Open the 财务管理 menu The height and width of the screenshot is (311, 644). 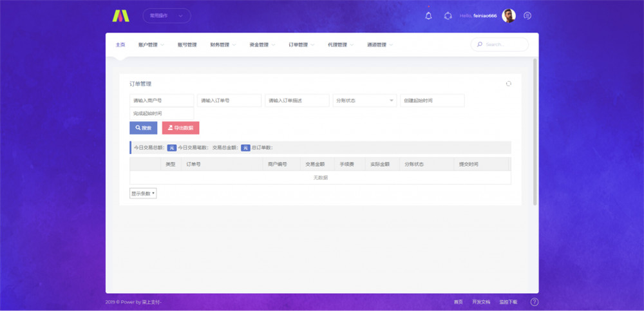(x=223, y=45)
